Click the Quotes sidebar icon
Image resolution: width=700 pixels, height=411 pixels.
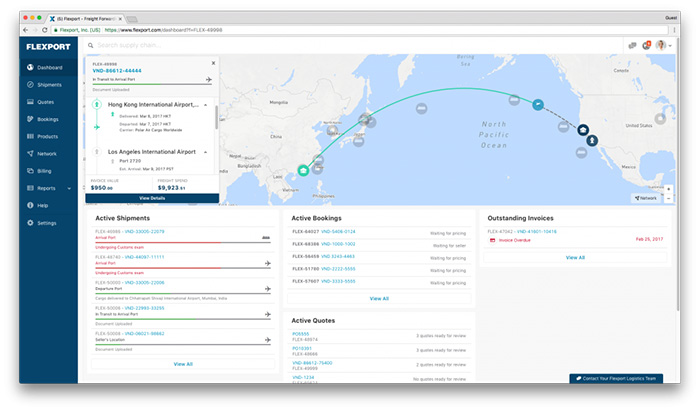30,102
